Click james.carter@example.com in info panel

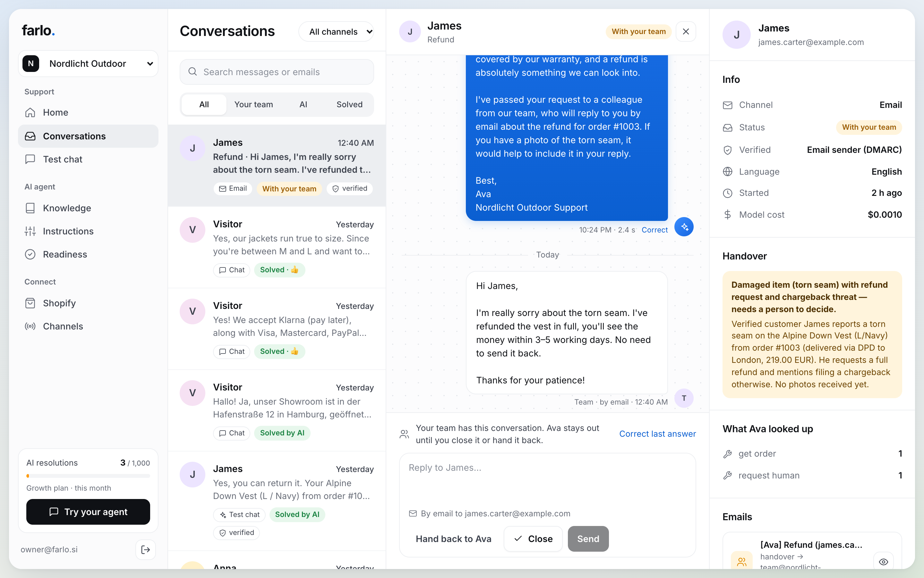pyautogui.click(x=811, y=42)
